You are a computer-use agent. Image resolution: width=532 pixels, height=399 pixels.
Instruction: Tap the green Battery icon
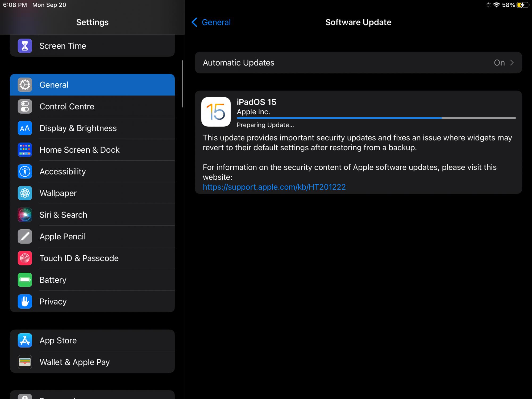tap(25, 280)
